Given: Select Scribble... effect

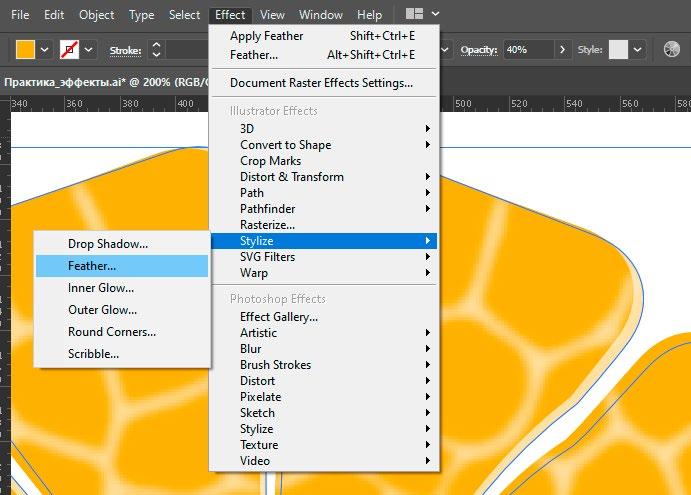Looking at the screenshot, I should 122,354.
